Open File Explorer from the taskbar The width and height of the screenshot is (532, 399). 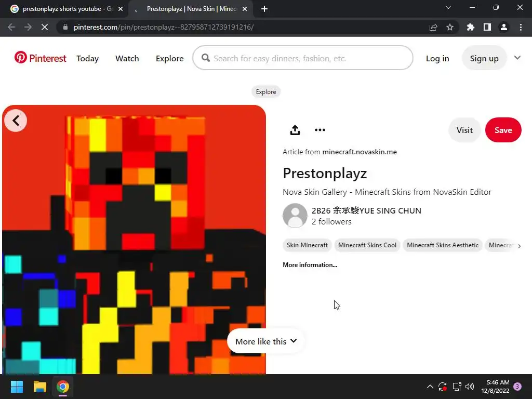tap(39, 387)
